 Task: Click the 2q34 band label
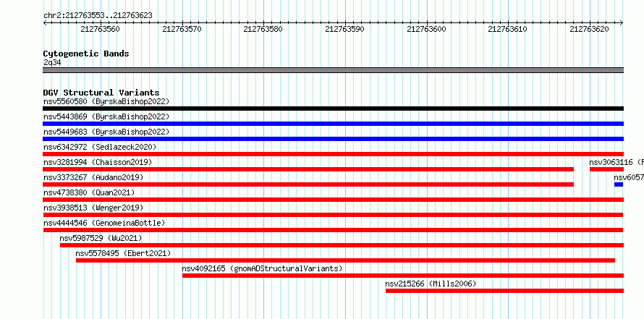point(52,62)
